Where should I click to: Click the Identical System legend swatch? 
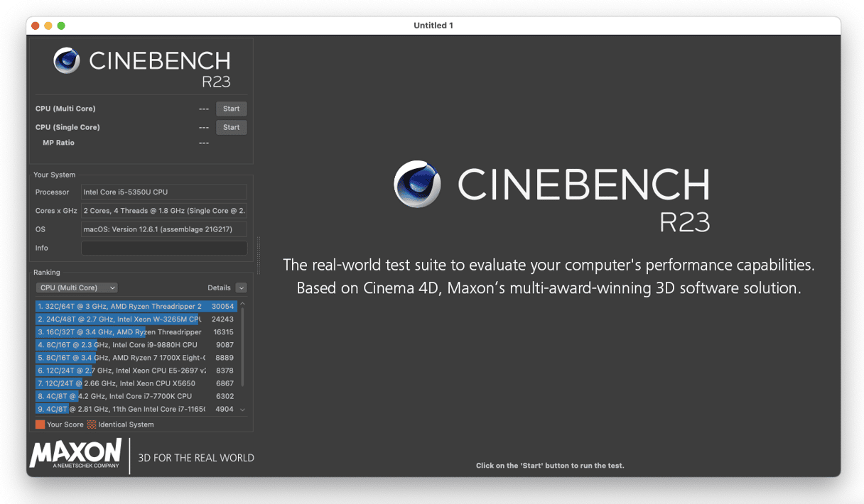tap(92, 424)
